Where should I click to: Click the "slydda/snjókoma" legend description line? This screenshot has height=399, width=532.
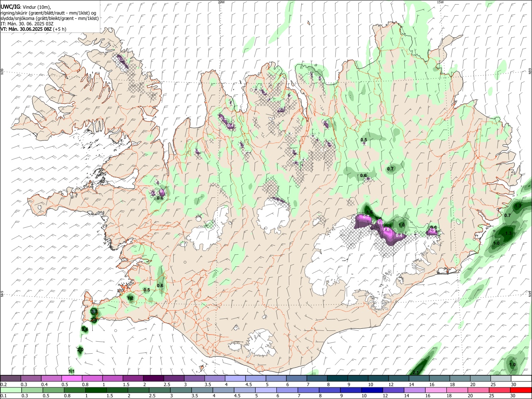pos(49,18)
